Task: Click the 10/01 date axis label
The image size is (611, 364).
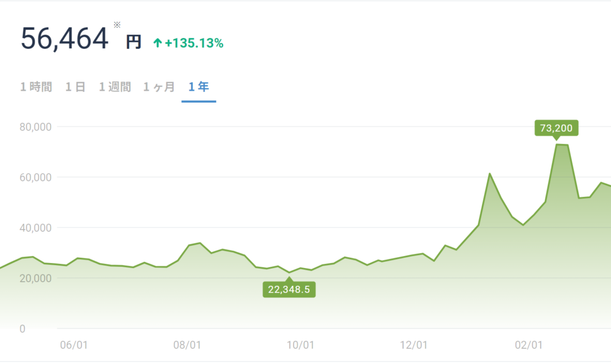Action: [x=301, y=346]
